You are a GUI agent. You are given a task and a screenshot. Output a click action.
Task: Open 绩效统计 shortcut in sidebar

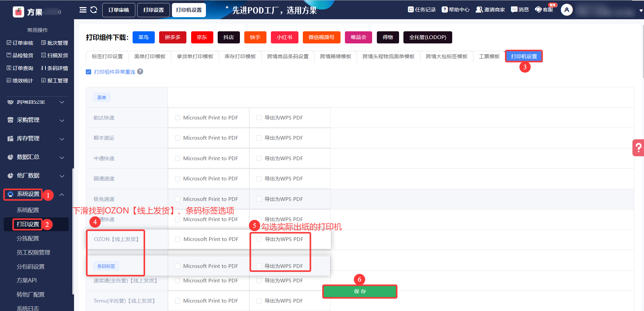tap(20, 80)
